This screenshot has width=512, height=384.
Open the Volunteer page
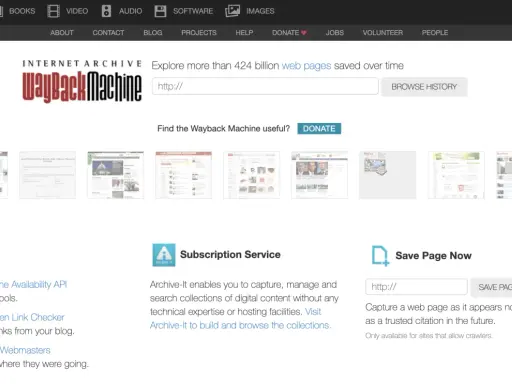[383, 33]
